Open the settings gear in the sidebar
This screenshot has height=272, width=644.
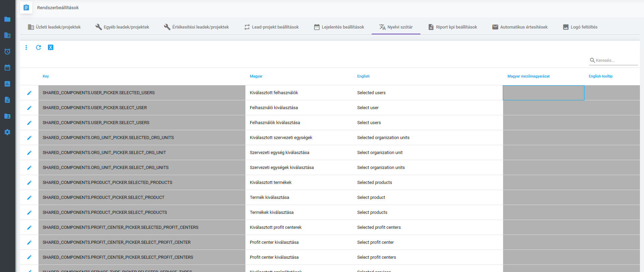tap(7, 132)
